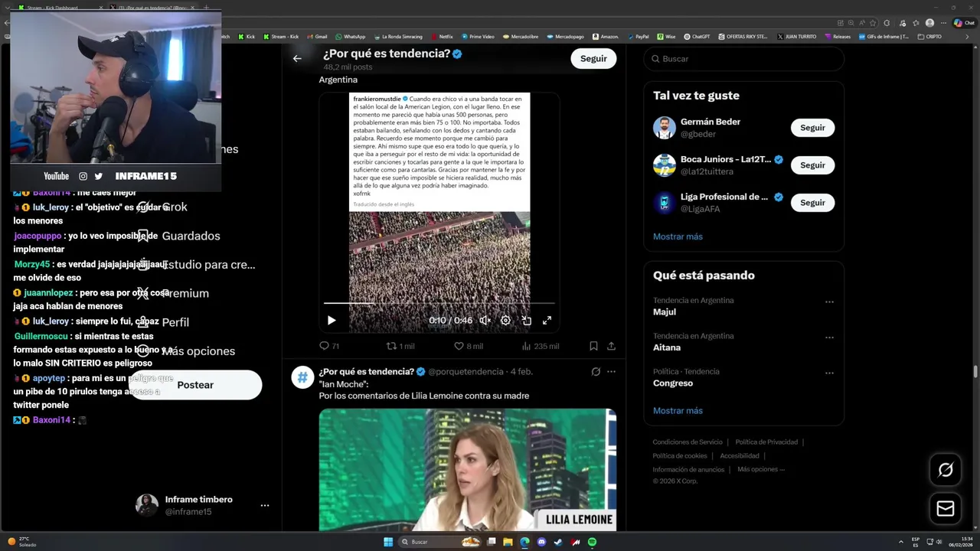Focus the Buscar search box on X
The image size is (980, 551).
743,59
